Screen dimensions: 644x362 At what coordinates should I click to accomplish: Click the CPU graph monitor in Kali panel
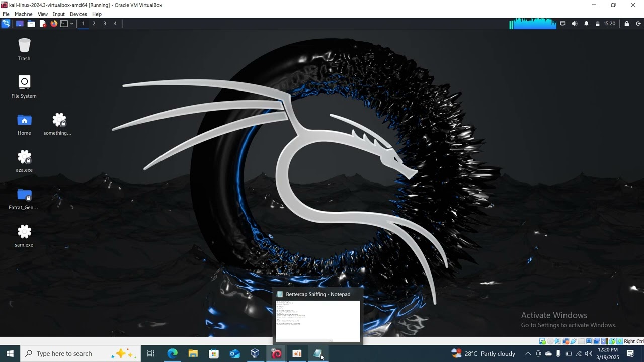coord(533,24)
